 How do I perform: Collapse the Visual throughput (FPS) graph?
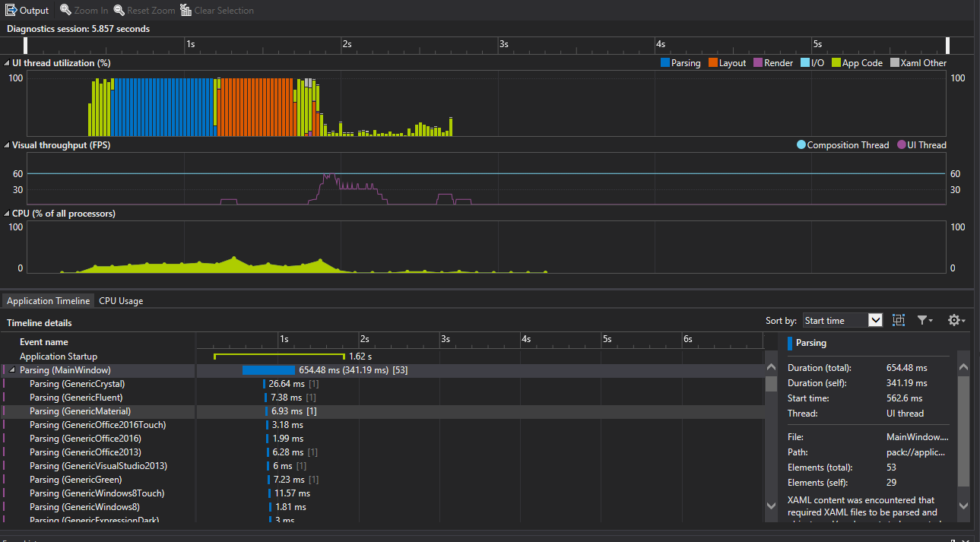pyautogui.click(x=7, y=145)
